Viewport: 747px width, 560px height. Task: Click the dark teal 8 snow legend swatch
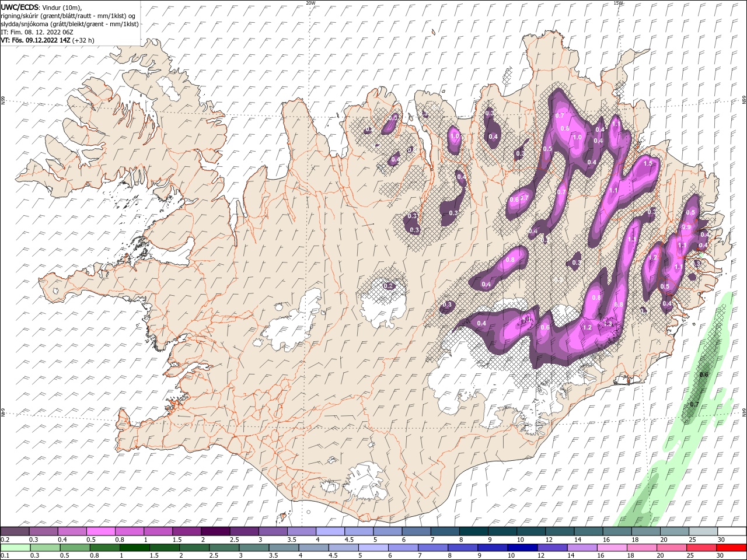[x=473, y=531]
